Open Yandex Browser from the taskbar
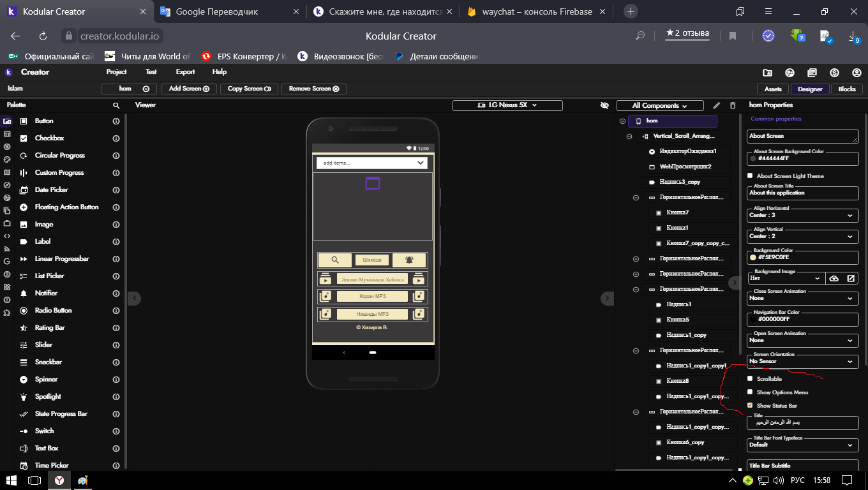Screen dimensions: 868x490 tap(59, 480)
